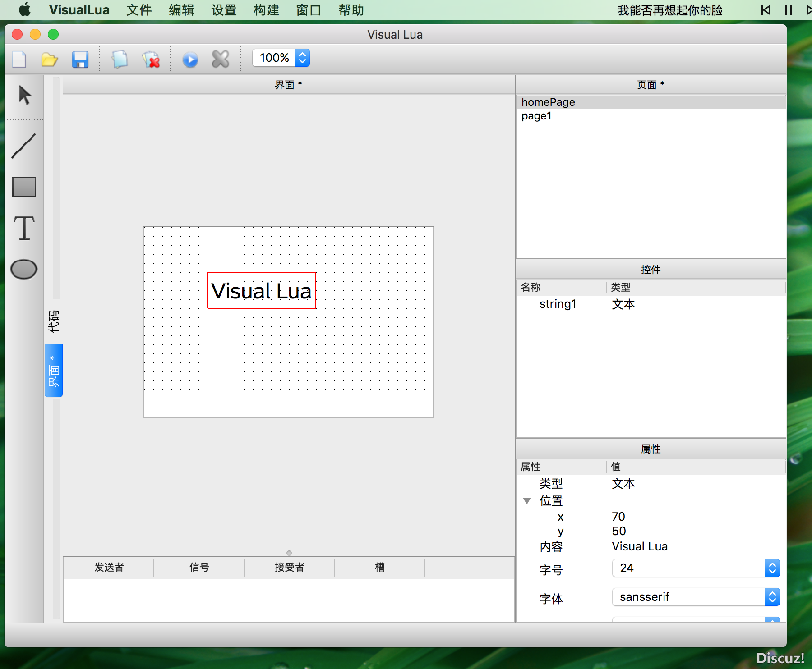Screen dimensions: 812x669
Task: Save project with floppy disk icon
Action: click(x=80, y=59)
